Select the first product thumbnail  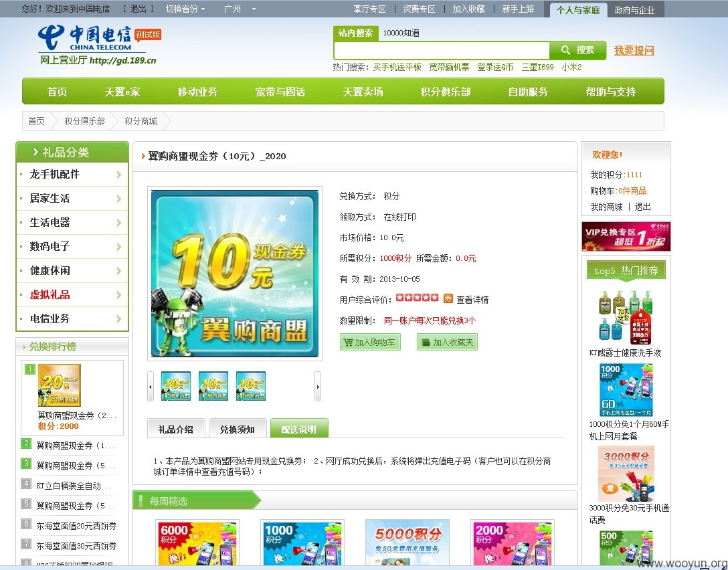175,386
